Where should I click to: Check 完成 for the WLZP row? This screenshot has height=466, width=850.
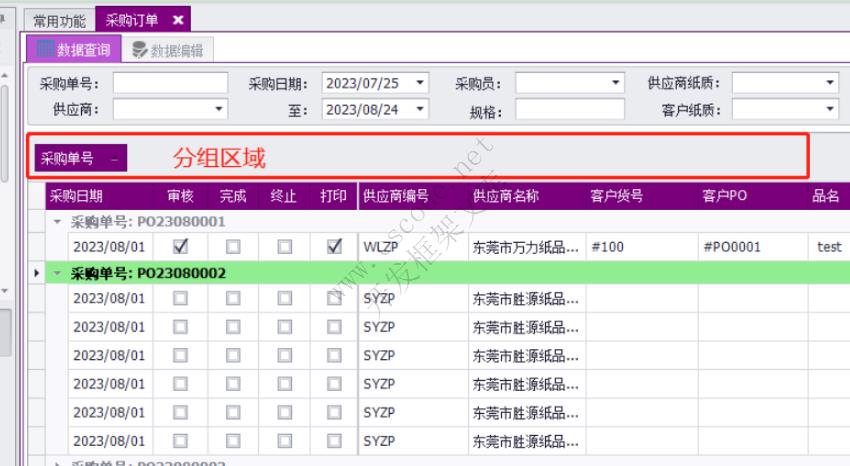click(x=233, y=247)
